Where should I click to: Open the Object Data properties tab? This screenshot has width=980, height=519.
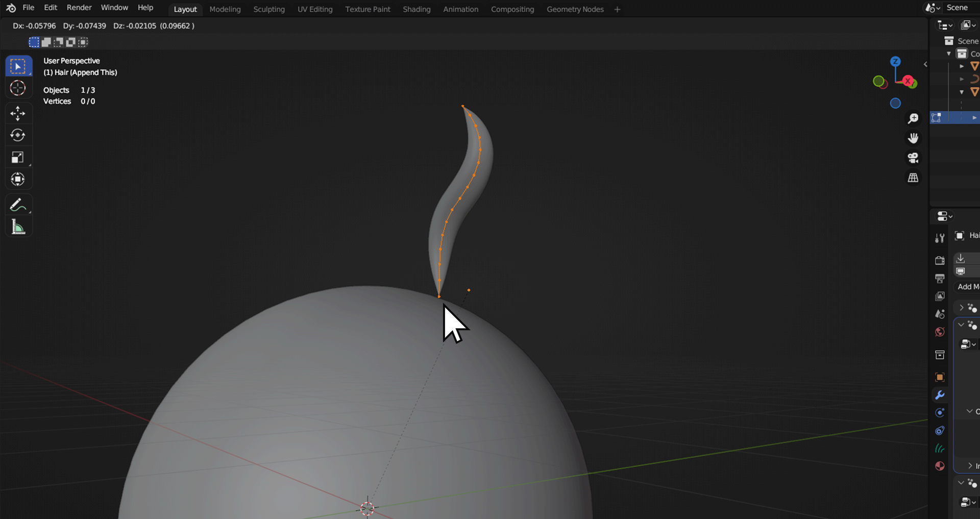pyautogui.click(x=940, y=449)
